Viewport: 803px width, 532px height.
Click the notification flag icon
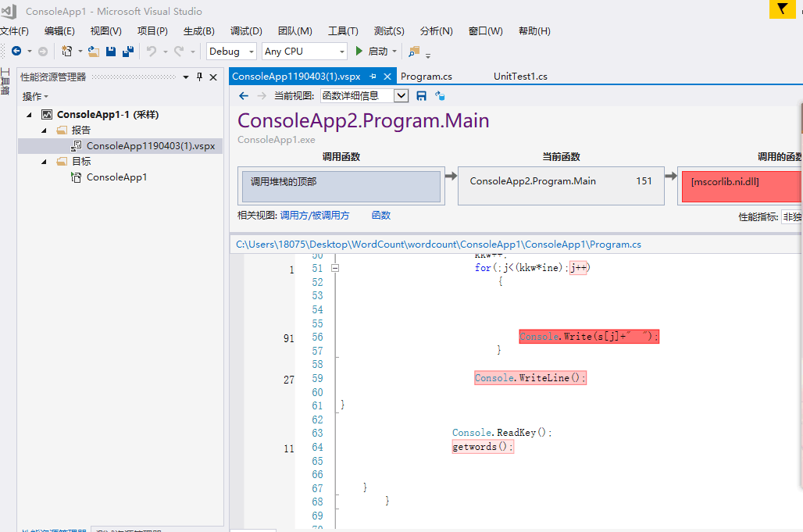click(782, 9)
